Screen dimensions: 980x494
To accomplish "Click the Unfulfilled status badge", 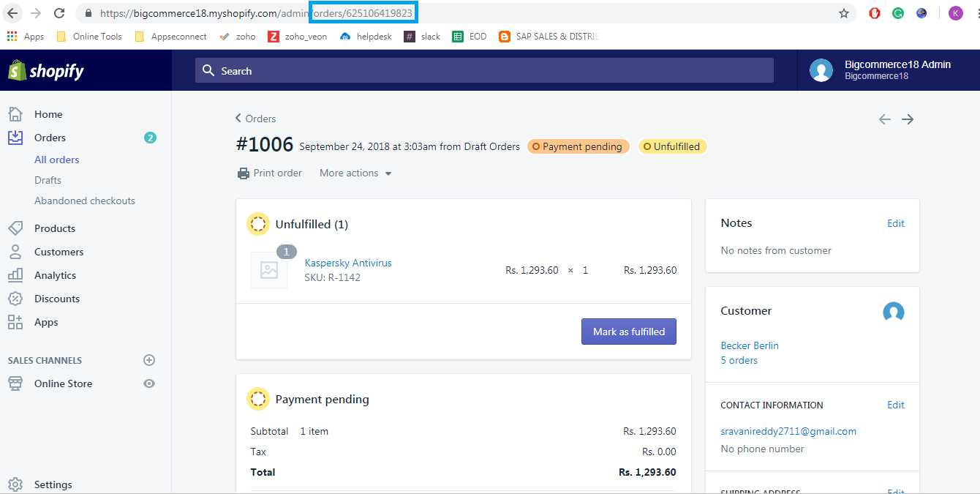I will [x=673, y=146].
